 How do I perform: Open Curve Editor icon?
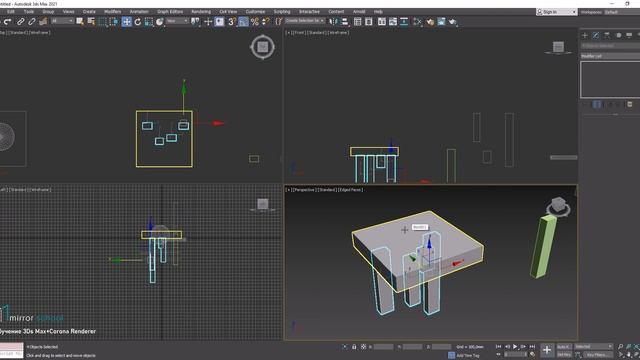pos(393,22)
